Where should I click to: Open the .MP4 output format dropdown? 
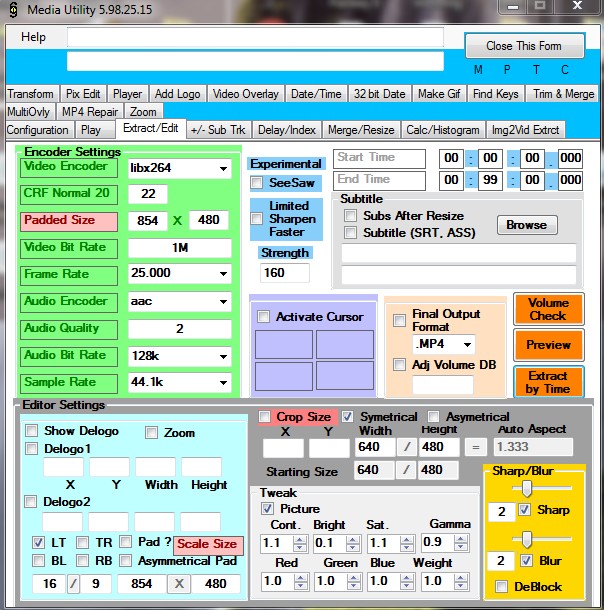pyautogui.click(x=467, y=344)
